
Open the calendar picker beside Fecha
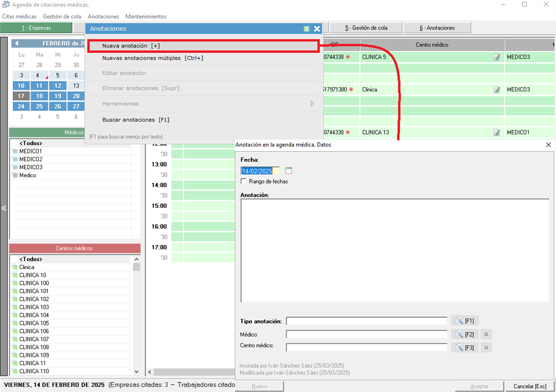point(289,171)
